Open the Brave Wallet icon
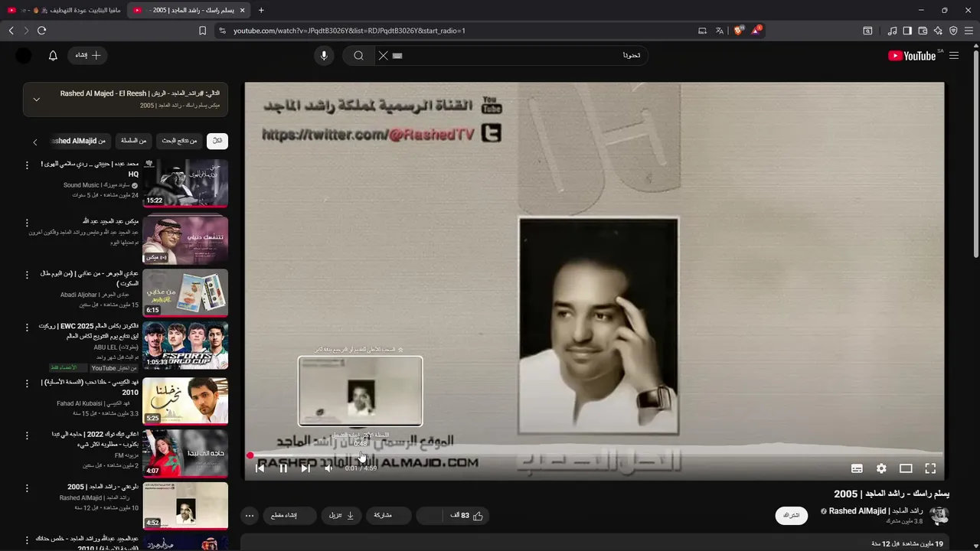 click(923, 31)
